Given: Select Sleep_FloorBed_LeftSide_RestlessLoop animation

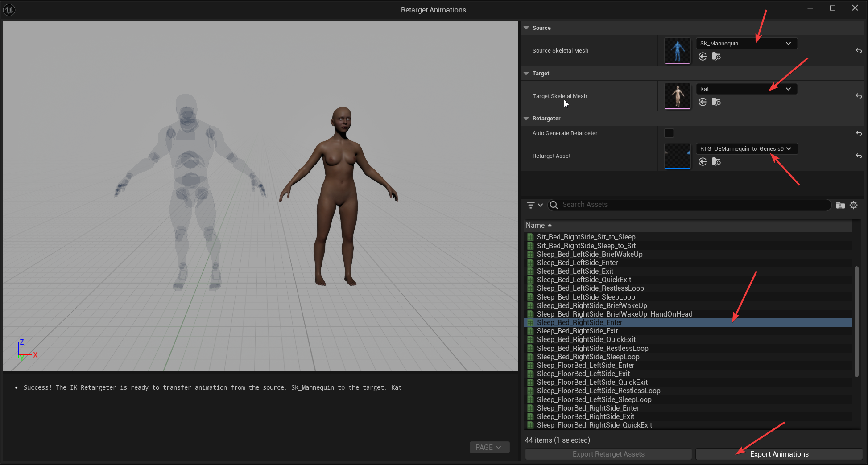Looking at the screenshot, I should click(688, 391).
